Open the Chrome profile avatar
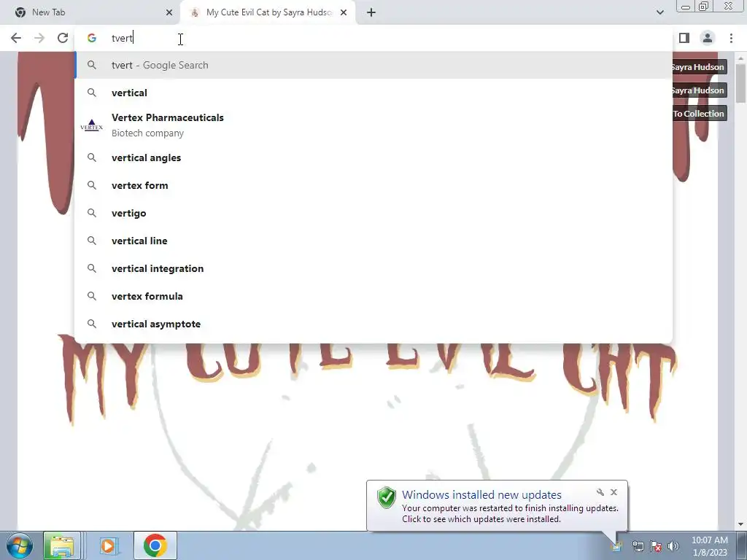Screen dimensions: 747x560 (x=708, y=38)
